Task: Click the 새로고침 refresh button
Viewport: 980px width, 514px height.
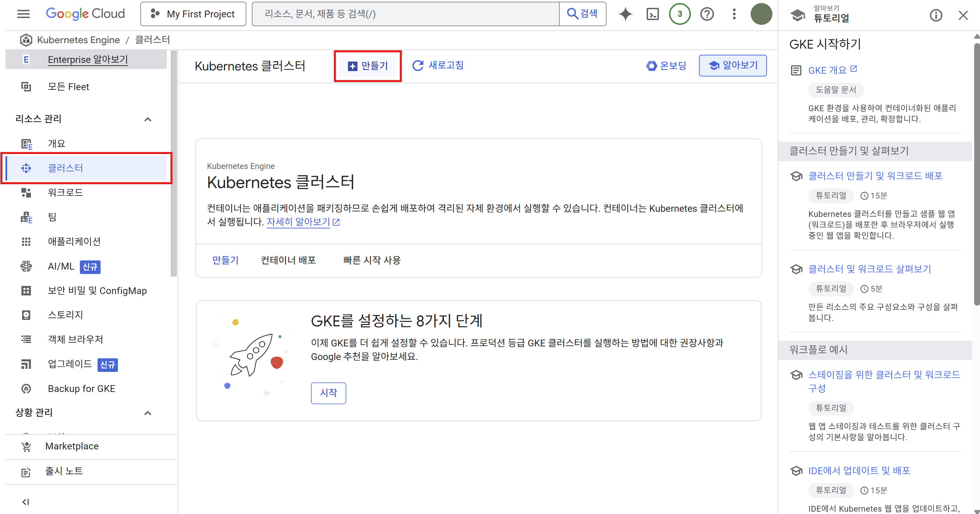Action: (x=438, y=65)
